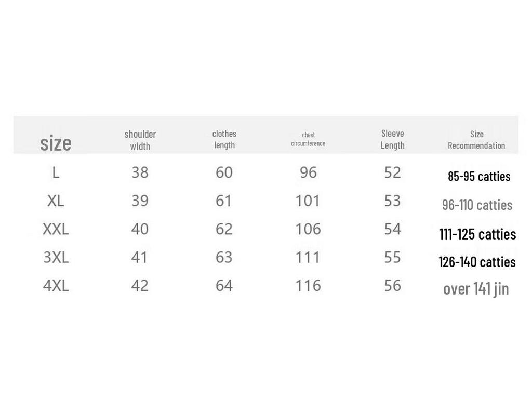Select the "chest circumference" header text
The height and width of the screenshot is (399, 532).
point(308,139)
